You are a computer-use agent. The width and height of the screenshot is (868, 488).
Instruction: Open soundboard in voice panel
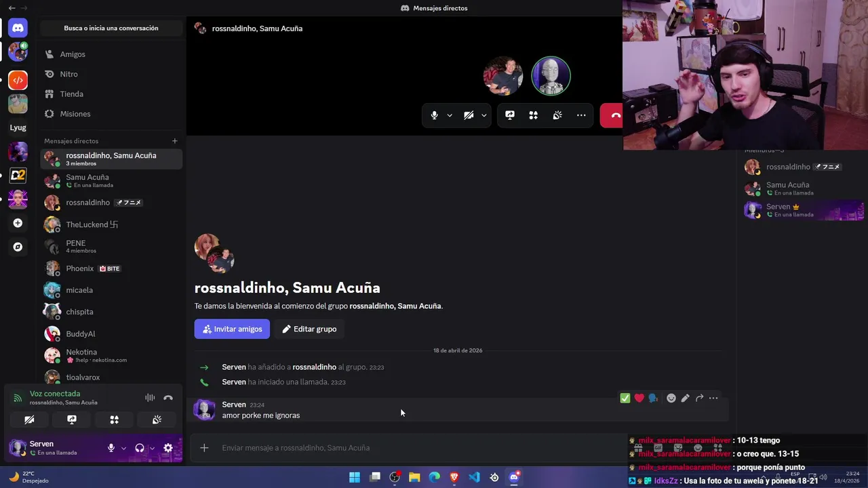click(157, 420)
